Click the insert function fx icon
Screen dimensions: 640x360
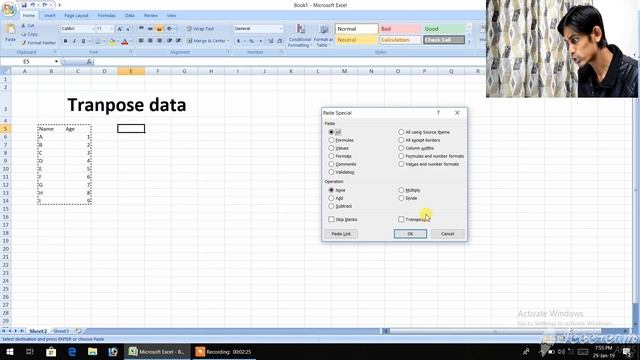89,62
